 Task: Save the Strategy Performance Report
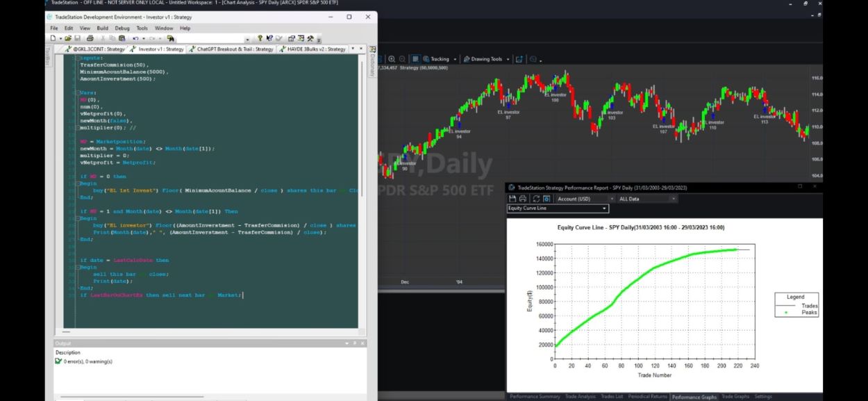tap(512, 199)
